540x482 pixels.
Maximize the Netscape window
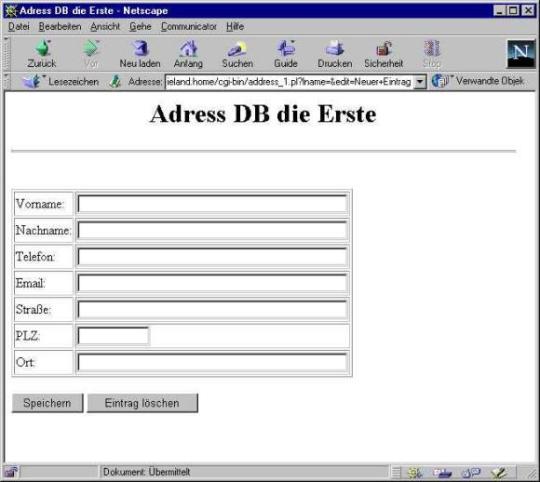(513, 11)
